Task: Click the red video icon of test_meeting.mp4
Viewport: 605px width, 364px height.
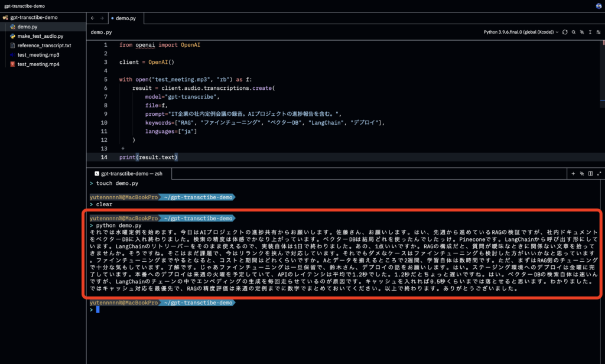Action: pos(13,64)
